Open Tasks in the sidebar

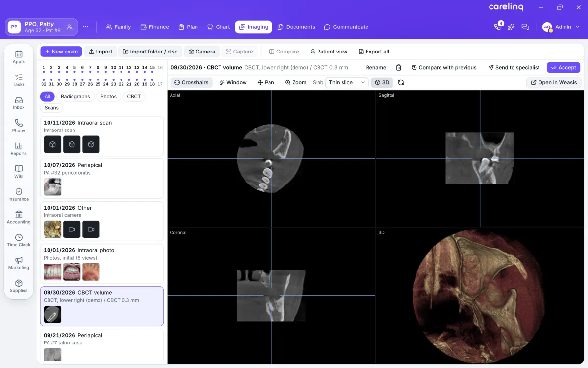[x=19, y=80]
